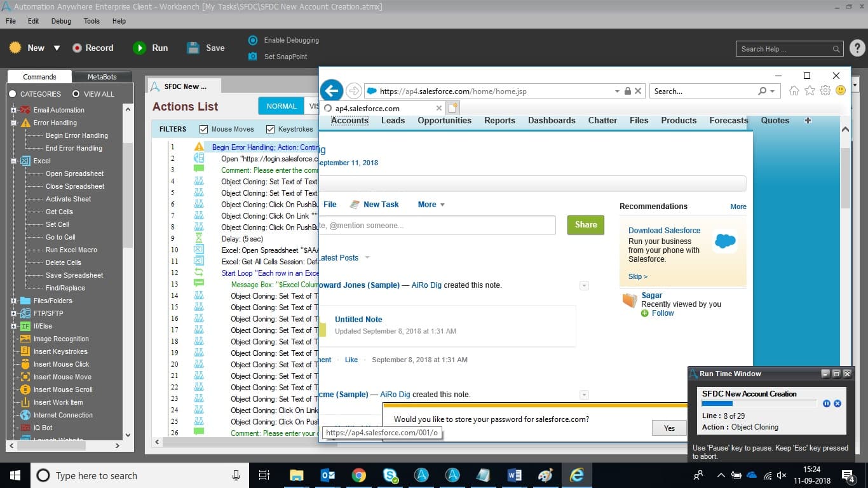This screenshot has width=868, height=488.
Task: Open the help question mark icon
Action: click(x=857, y=48)
